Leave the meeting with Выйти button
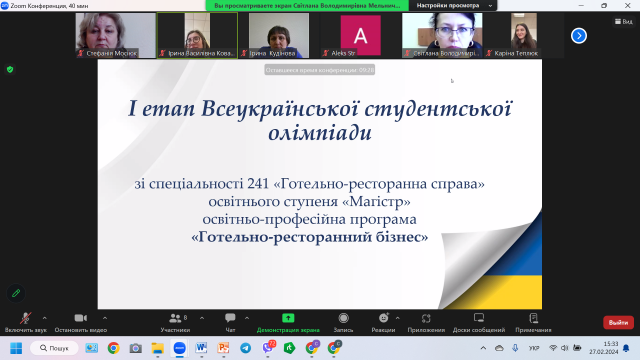This screenshot has height=360, width=640. 618,322
